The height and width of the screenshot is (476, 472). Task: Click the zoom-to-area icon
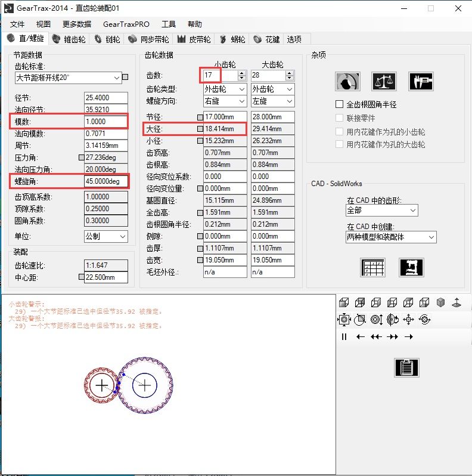click(360, 319)
